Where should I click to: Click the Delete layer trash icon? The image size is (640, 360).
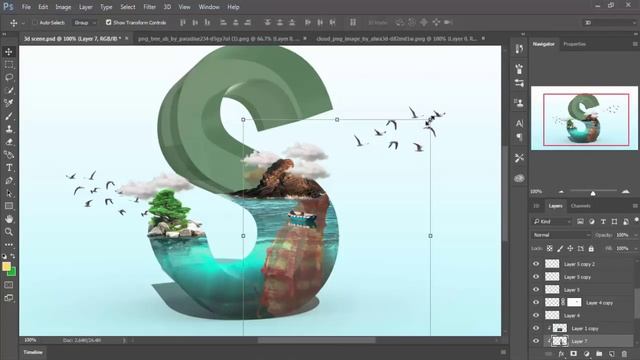point(624,354)
